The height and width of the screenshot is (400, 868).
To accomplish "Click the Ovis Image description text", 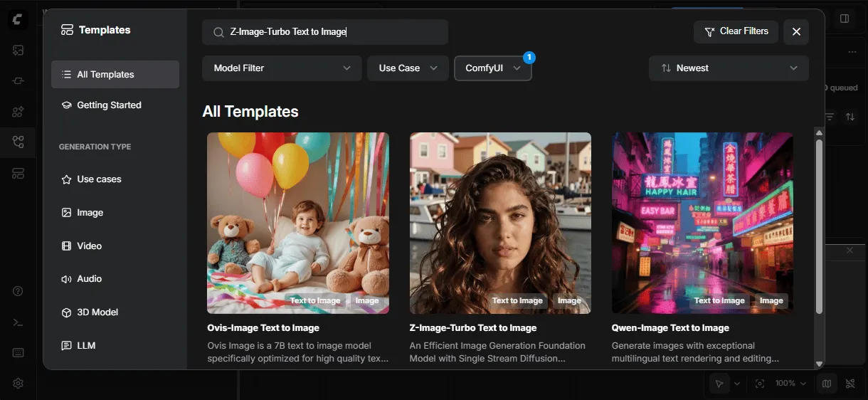I will [298, 352].
